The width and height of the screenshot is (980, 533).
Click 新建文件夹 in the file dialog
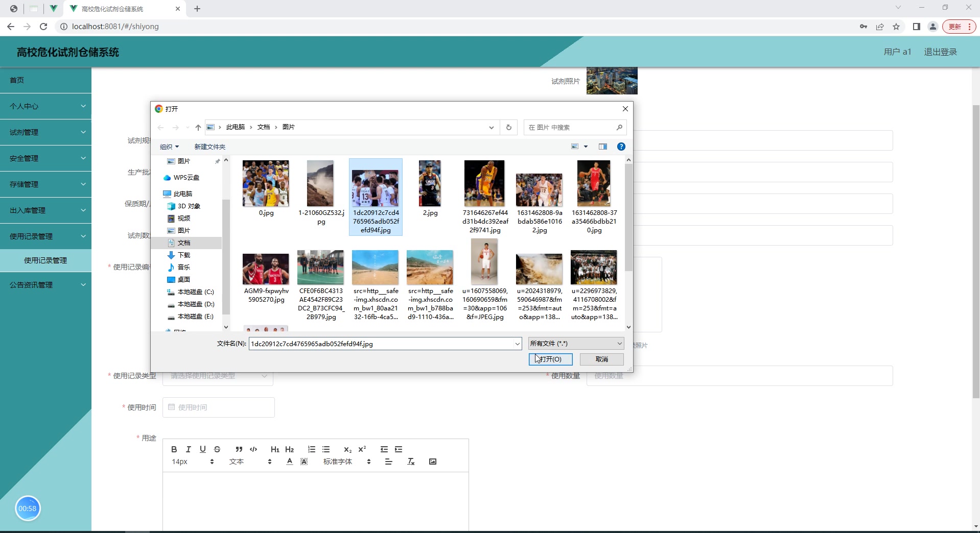point(209,147)
